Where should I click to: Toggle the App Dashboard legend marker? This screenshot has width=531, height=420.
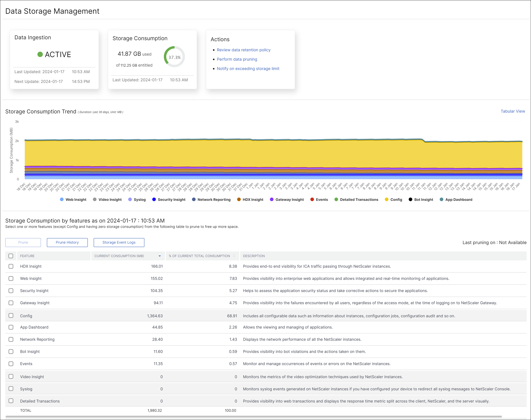coord(441,199)
